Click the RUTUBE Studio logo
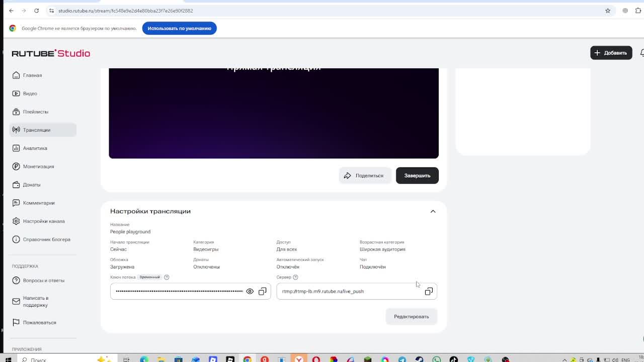 tap(51, 53)
